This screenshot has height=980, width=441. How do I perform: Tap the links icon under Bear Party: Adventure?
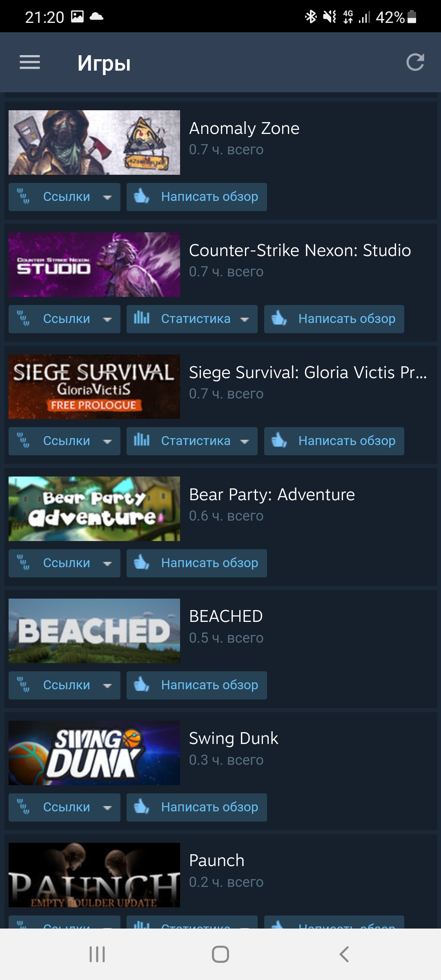tap(23, 563)
